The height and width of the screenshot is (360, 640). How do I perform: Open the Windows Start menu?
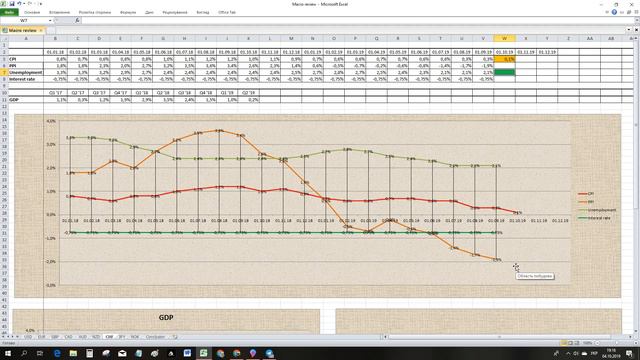pos(8,353)
